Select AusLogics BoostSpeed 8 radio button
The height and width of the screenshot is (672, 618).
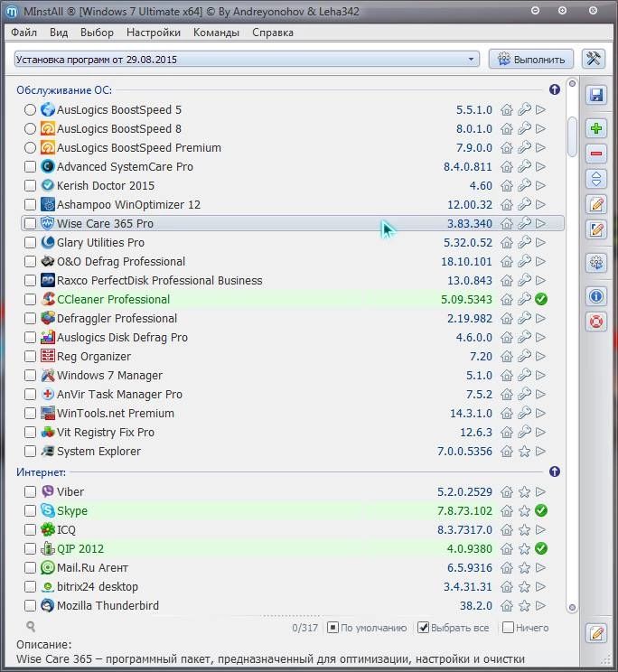[30, 128]
